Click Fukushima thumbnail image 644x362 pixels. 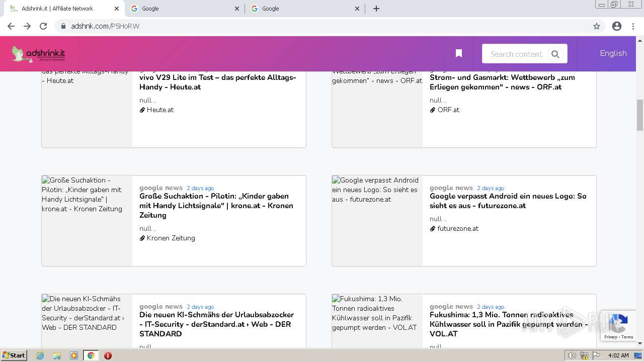pyautogui.click(x=377, y=321)
